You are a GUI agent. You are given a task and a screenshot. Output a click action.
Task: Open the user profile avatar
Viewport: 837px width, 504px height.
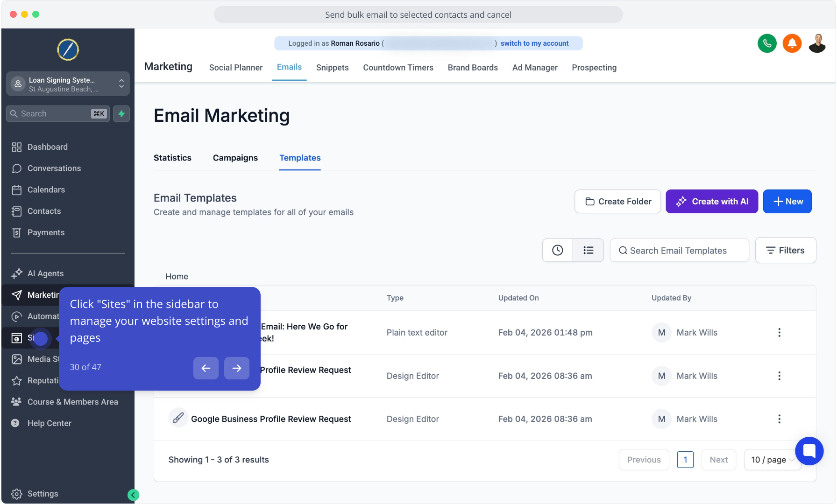pos(817,43)
